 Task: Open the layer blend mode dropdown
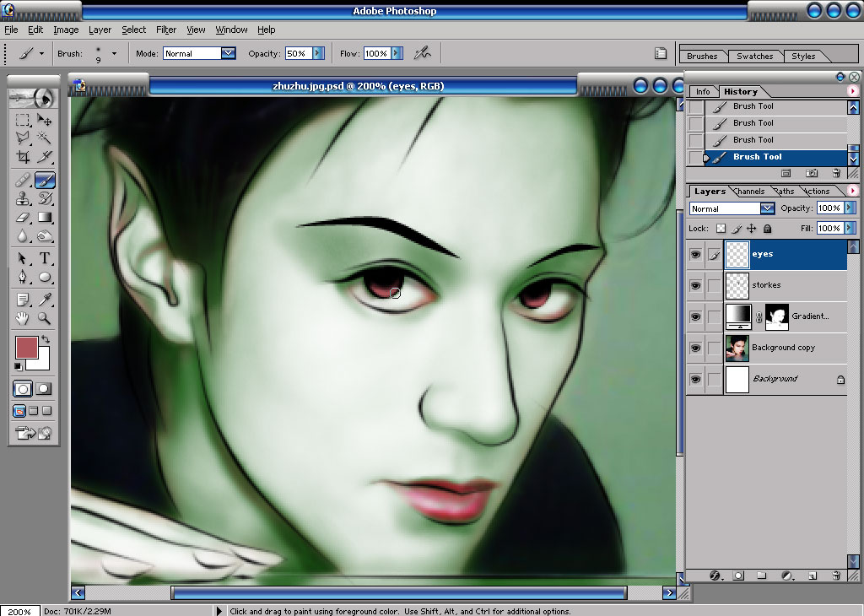(767, 208)
